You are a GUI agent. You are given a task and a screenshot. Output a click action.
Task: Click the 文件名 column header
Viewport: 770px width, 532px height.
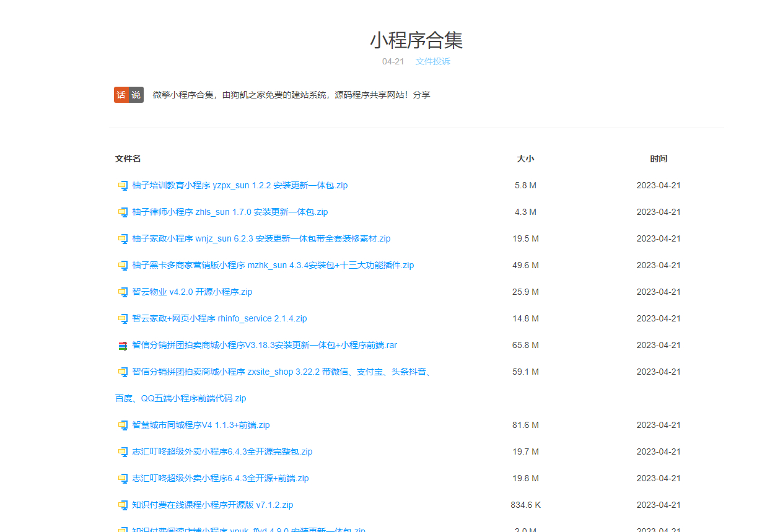tap(128, 159)
